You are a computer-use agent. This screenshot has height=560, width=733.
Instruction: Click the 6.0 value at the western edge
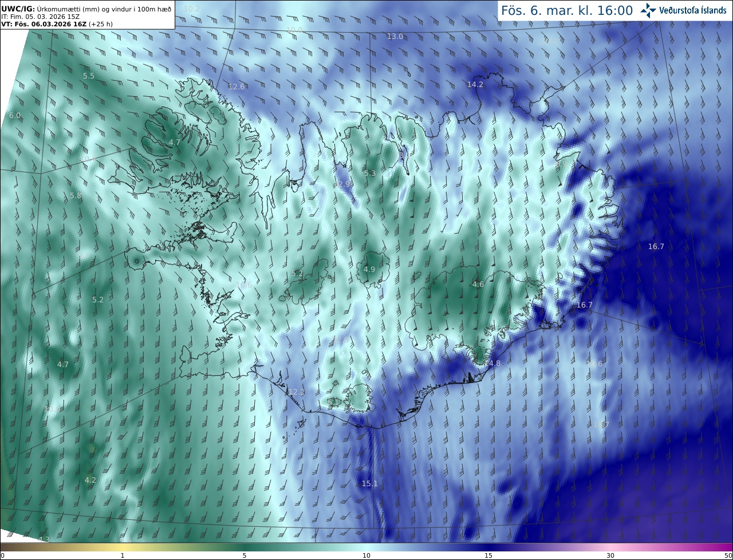14,116
